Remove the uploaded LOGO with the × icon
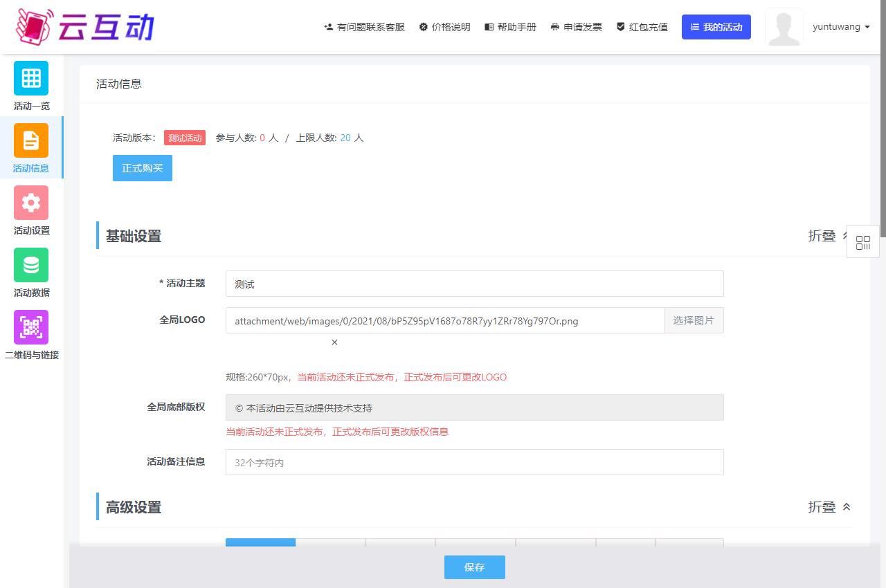886x588 pixels. tap(334, 342)
